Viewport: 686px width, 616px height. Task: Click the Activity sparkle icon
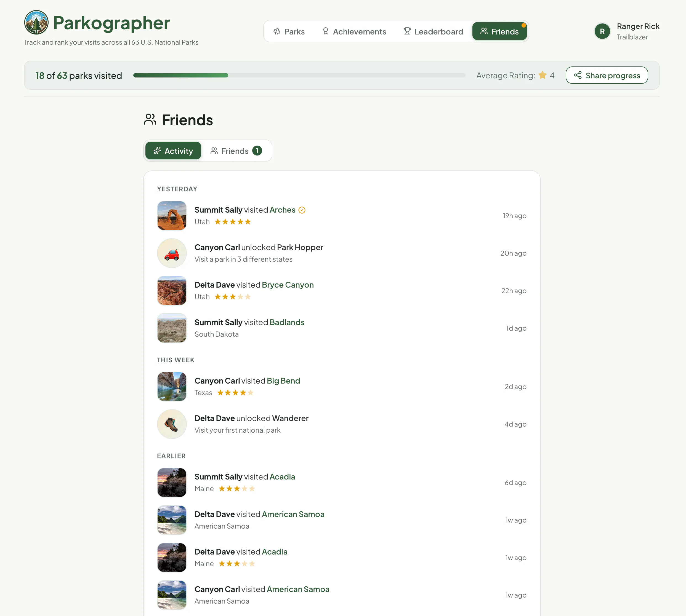click(x=157, y=151)
